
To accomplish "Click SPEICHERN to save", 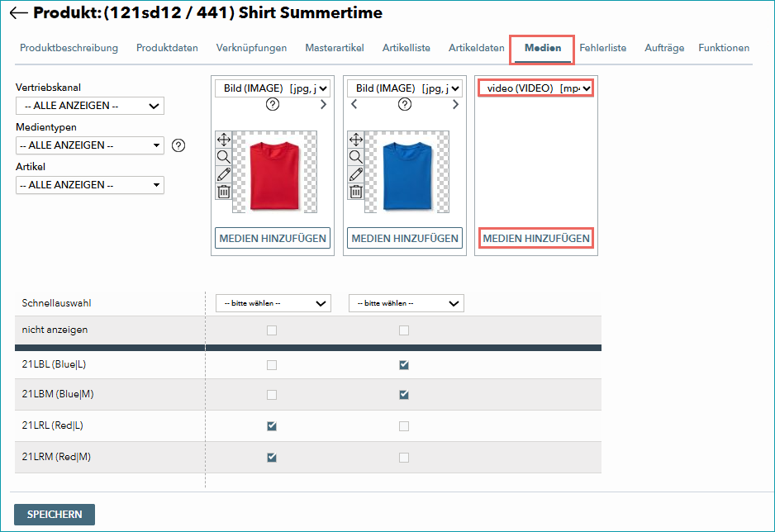I will click(x=55, y=515).
